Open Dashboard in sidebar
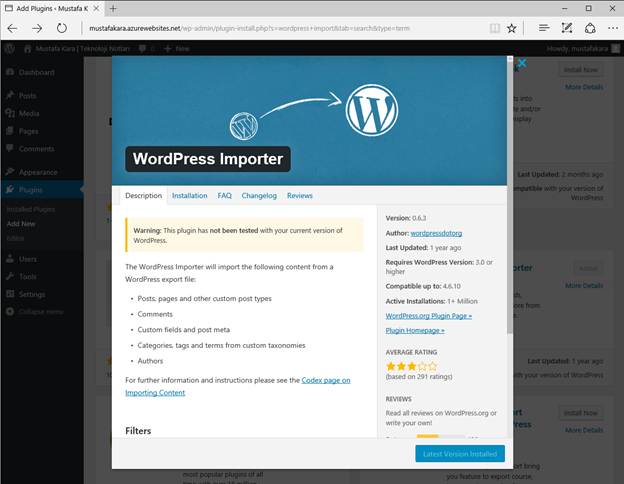 37,72
